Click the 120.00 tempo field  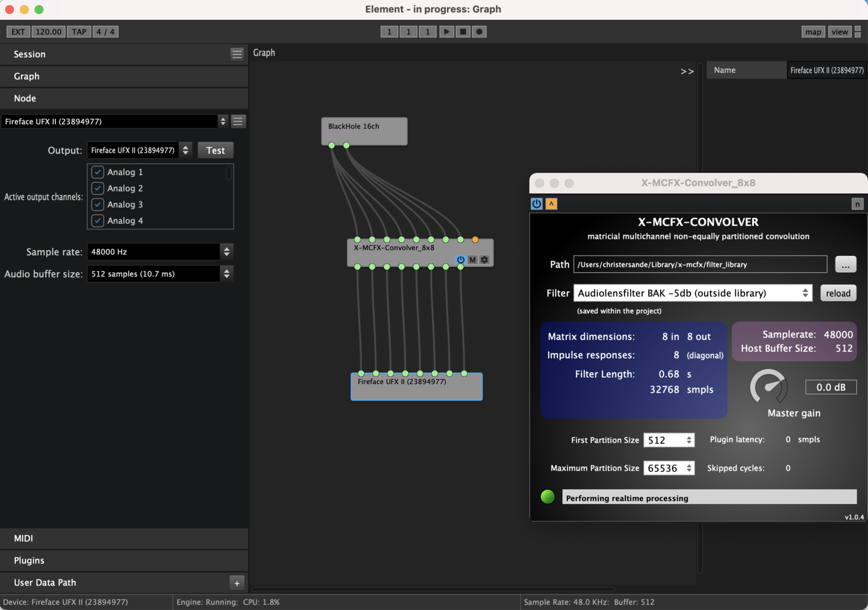[x=49, y=32]
